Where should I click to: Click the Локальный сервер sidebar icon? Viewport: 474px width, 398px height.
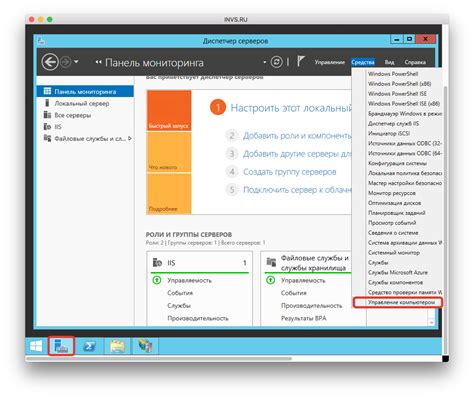tap(47, 103)
